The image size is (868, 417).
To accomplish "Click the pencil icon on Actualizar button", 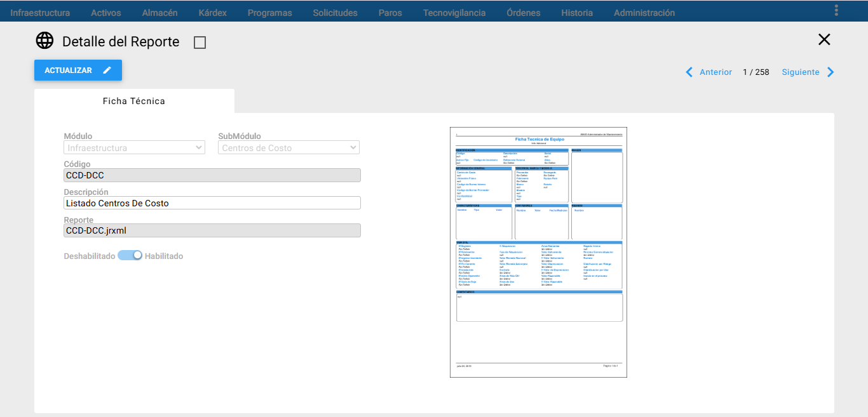I will click(107, 70).
